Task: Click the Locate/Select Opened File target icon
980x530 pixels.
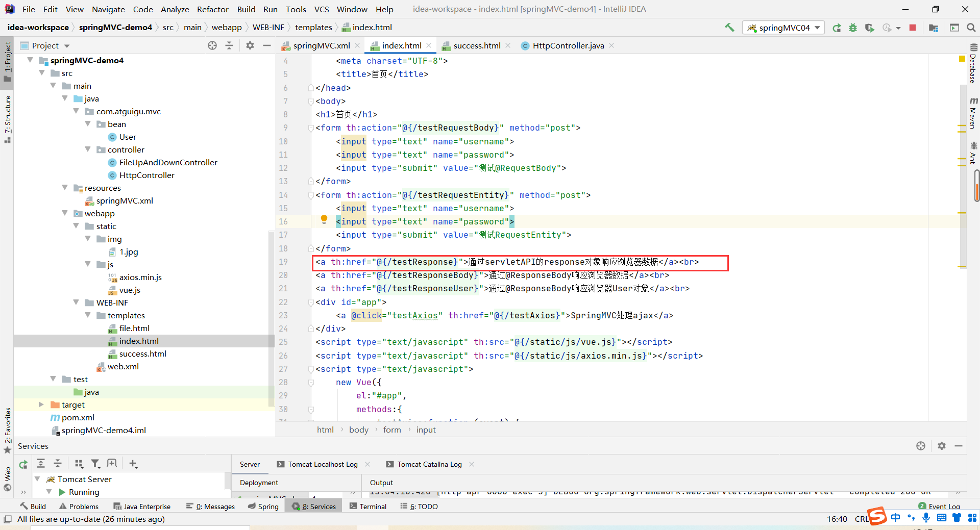Action: (x=212, y=45)
